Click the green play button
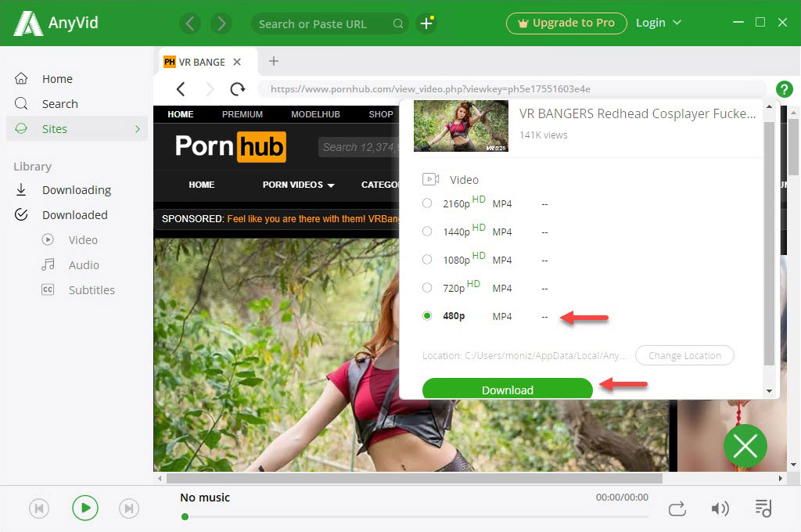The width and height of the screenshot is (801, 532). click(x=85, y=508)
